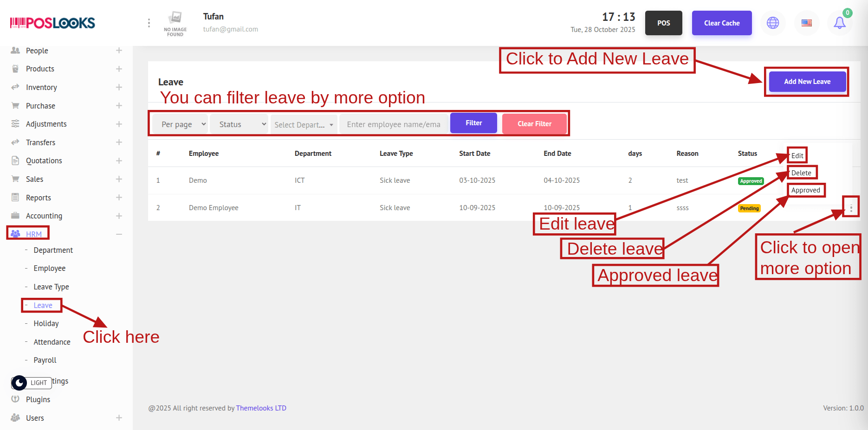Open the three-dot menu beside the profile
This screenshot has height=430, width=868.
149,23
